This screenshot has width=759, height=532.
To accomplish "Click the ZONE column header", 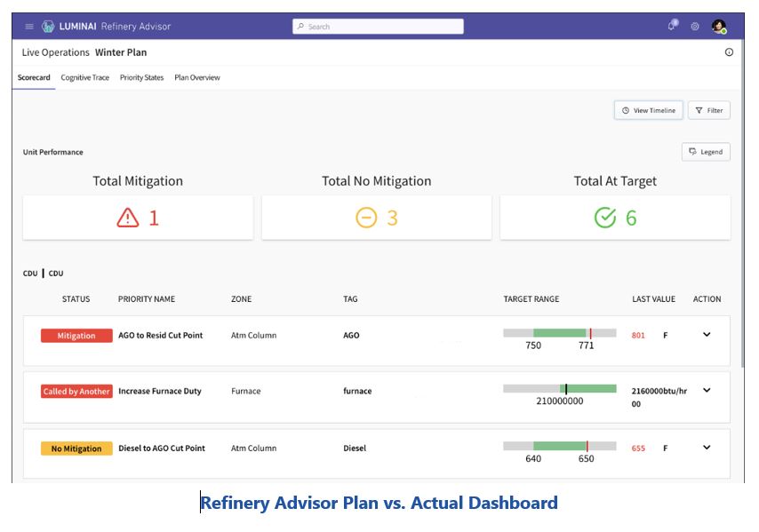I will (x=241, y=299).
